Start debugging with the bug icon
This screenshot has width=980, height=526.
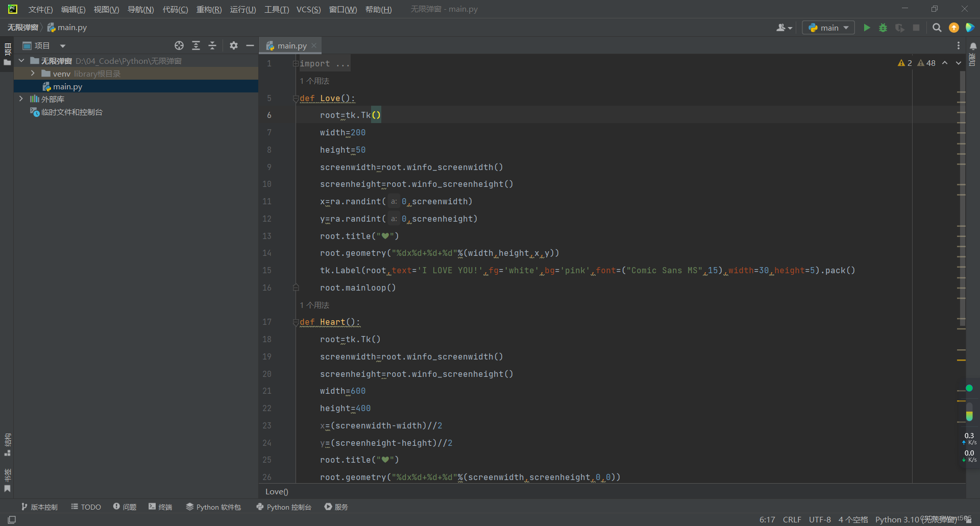point(883,28)
